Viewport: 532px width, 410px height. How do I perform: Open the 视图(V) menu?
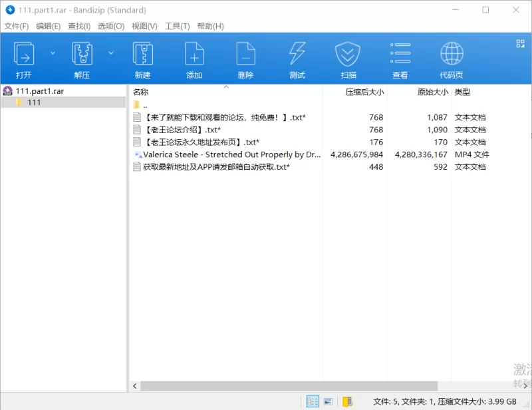pos(144,26)
